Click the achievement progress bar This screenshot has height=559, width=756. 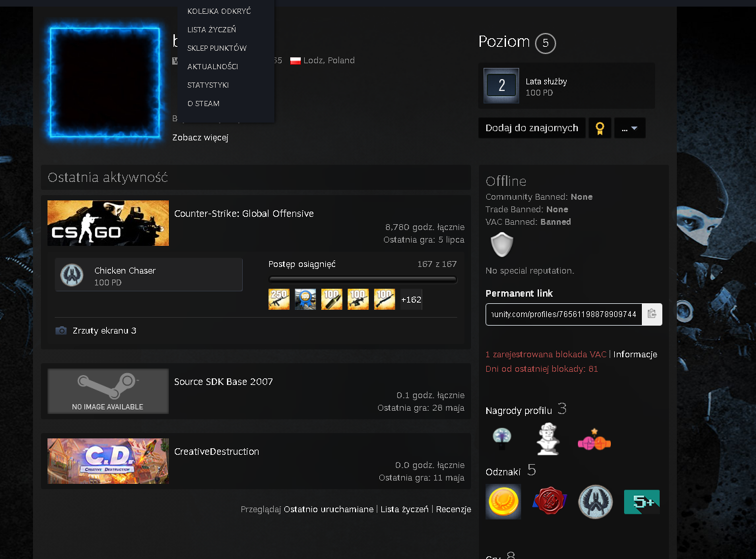coord(363,279)
